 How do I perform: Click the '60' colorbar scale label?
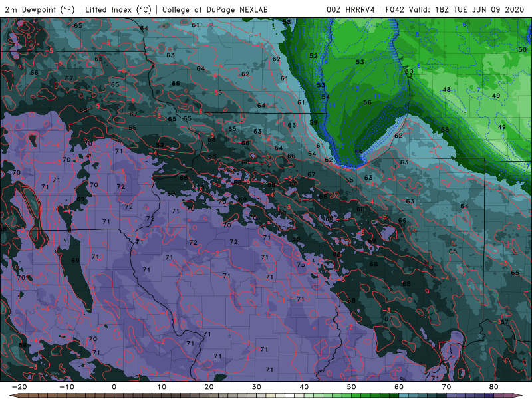tap(399, 387)
